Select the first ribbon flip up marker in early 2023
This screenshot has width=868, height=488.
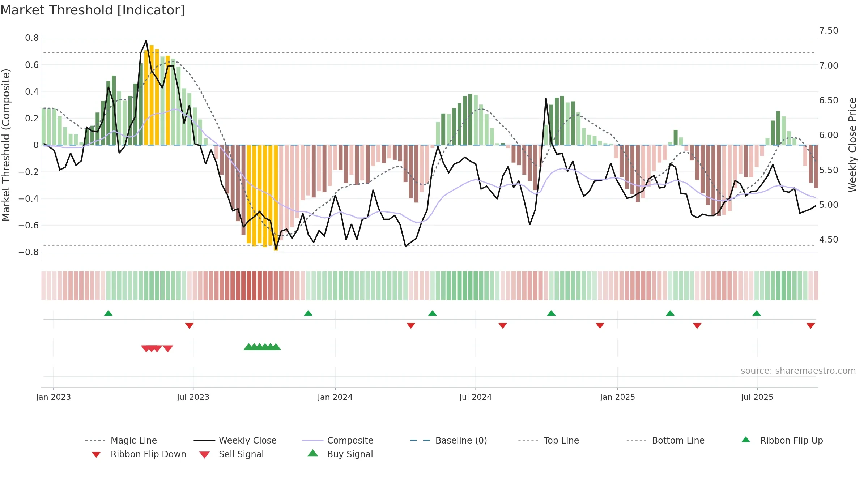109,313
